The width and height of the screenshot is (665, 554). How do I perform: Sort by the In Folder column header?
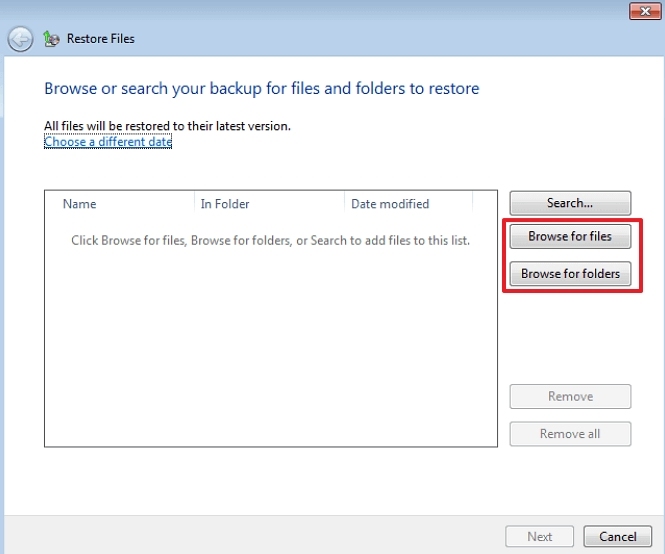pyautogui.click(x=269, y=204)
